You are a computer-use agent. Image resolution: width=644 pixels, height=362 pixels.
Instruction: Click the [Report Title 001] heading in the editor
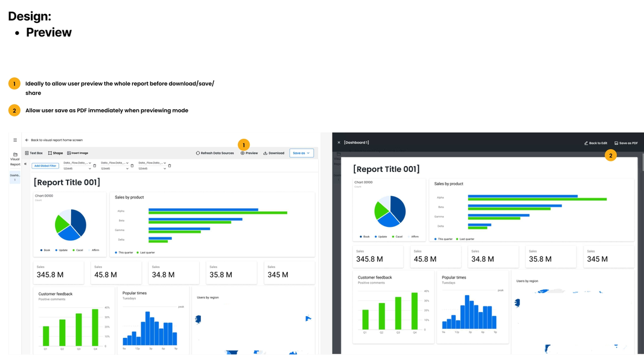[67, 182]
